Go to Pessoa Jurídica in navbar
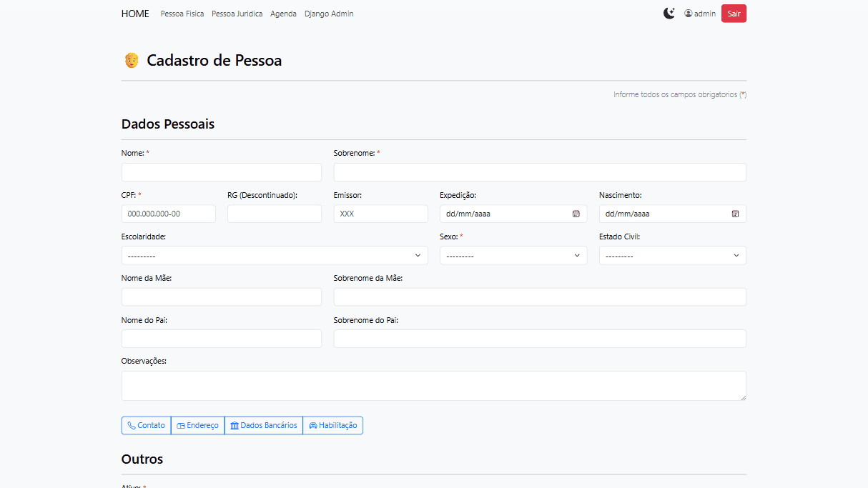868x488 pixels. pos(237,14)
